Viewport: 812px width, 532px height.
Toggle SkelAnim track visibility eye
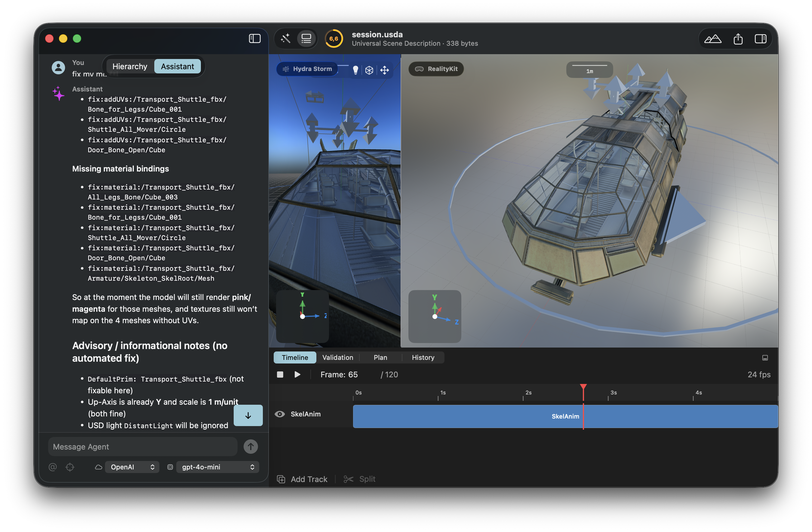point(280,414)
